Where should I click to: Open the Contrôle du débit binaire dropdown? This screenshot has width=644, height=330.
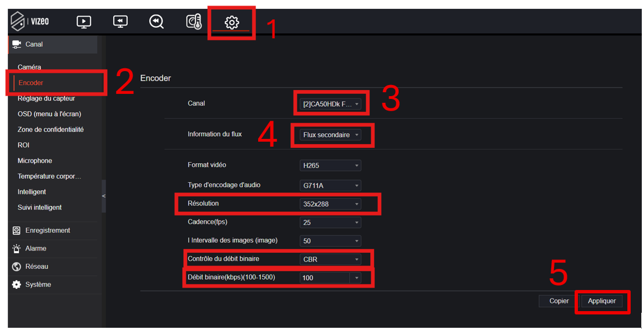pos(330,259)
